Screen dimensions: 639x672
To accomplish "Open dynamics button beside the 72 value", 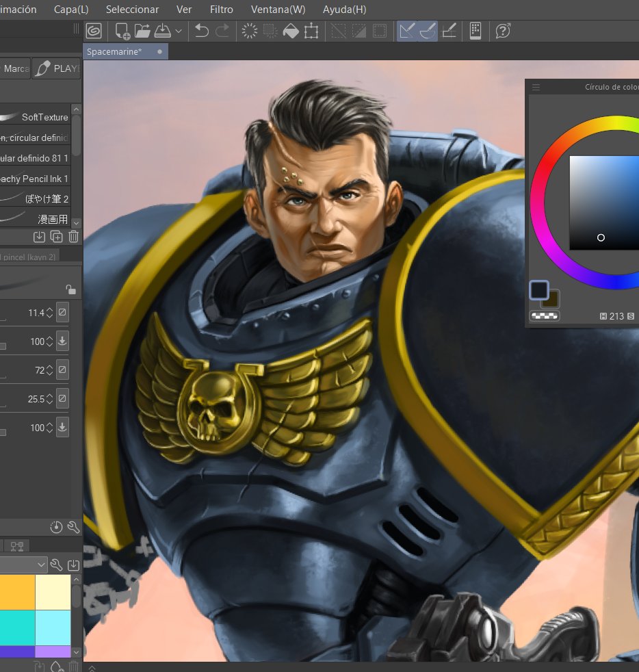I will pos(62,370).
